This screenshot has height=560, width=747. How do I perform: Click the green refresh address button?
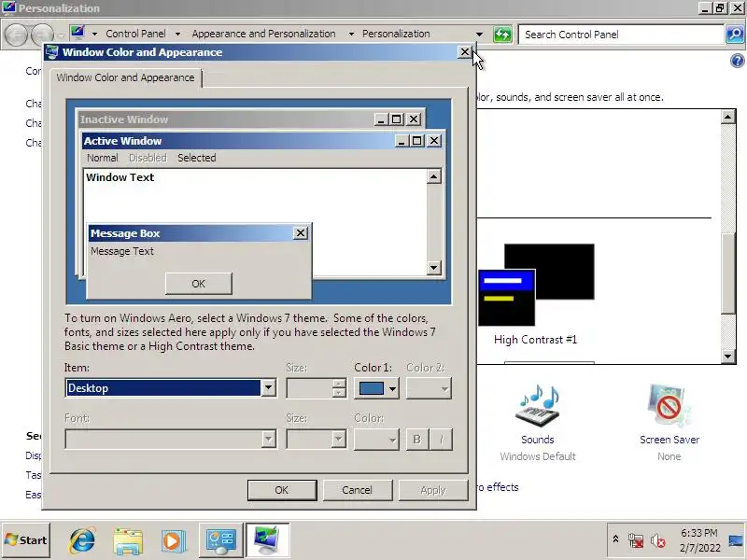(502, 35)
